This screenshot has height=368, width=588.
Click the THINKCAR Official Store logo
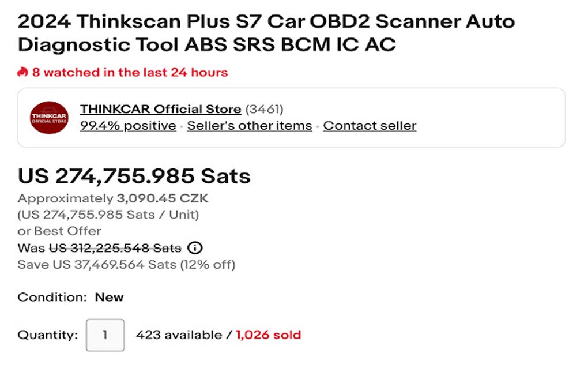coord(49,118)
